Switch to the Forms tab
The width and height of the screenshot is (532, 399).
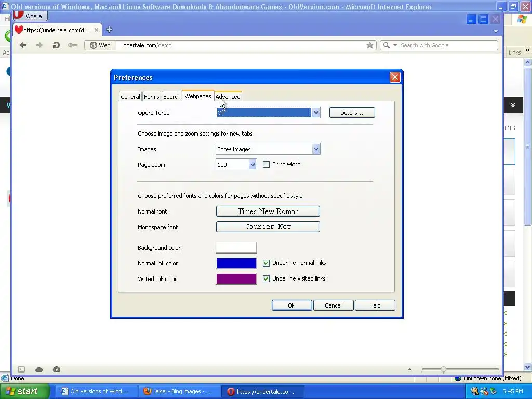point(151,96)
